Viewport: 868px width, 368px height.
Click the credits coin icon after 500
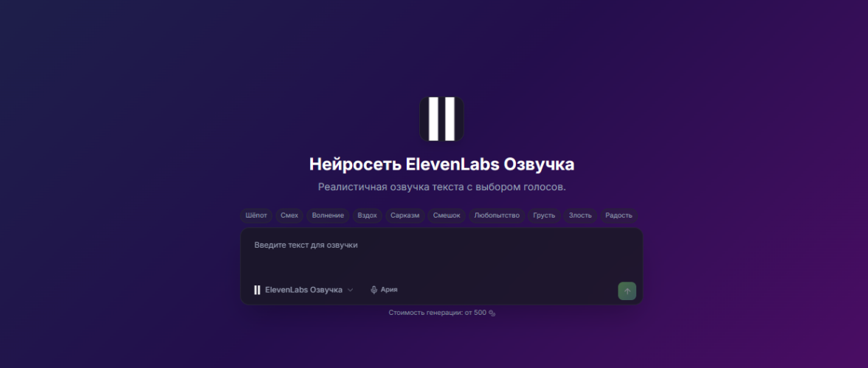pos(492,313)
